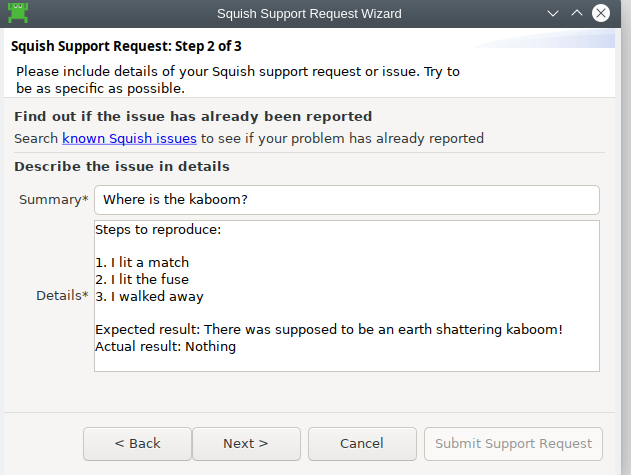Place cursor on 'Steps to reproduce:' line
The height and width of the screenshot is (475, 631).
pos(158,230)
